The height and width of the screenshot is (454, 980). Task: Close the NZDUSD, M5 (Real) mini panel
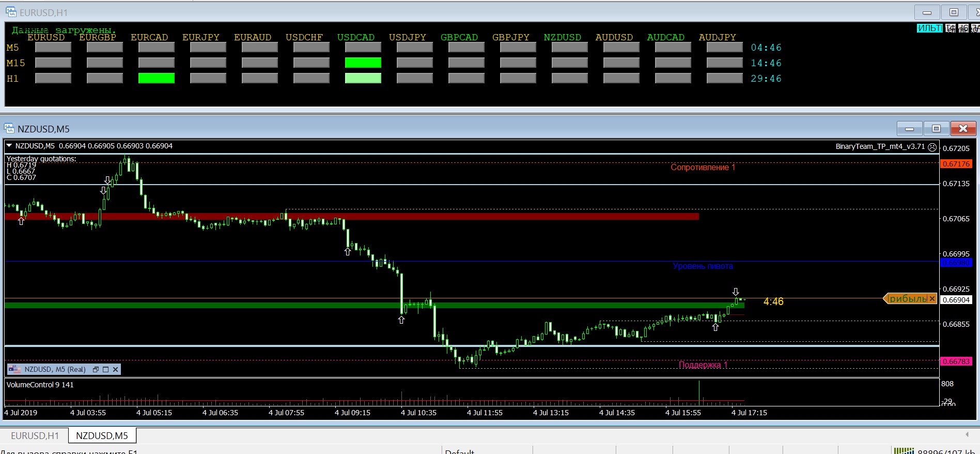116,369
